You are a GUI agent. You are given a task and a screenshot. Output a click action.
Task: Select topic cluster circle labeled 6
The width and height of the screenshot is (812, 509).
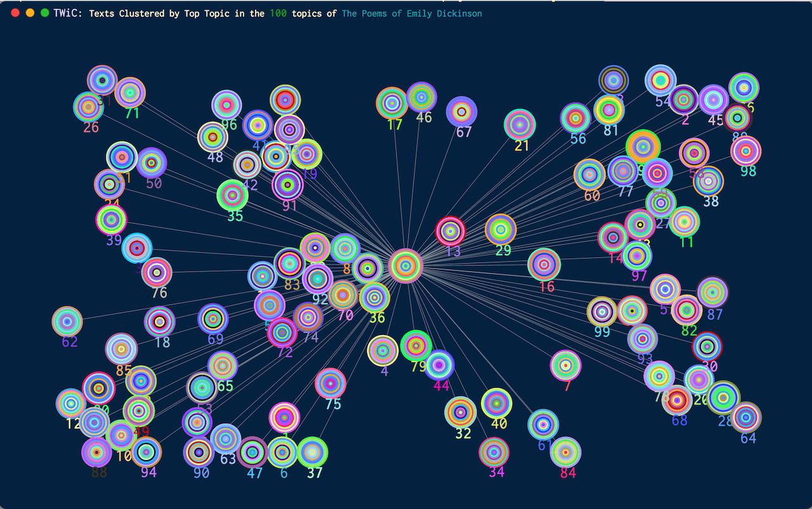282,452
